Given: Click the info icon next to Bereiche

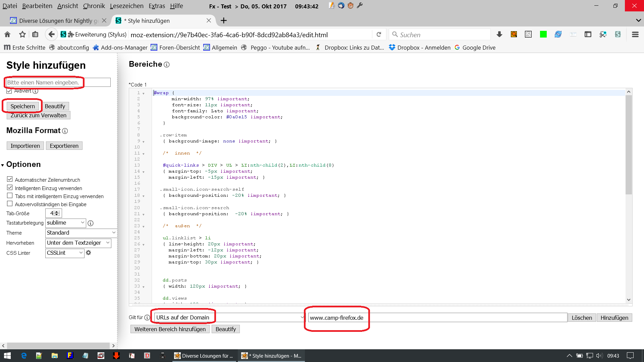Looking at the screenshot, I should tap(167, 65).
